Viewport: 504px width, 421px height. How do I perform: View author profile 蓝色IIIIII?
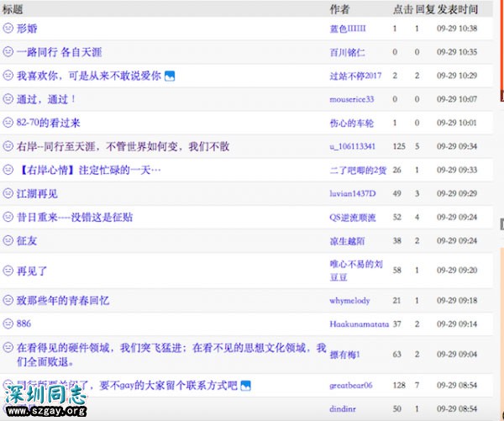(348, 29)
